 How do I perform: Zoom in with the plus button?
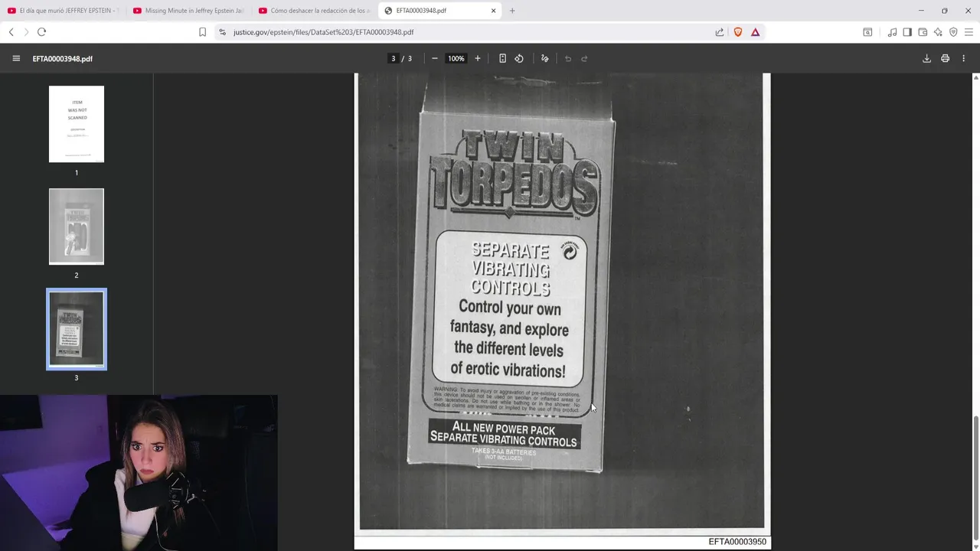(478, 58)
